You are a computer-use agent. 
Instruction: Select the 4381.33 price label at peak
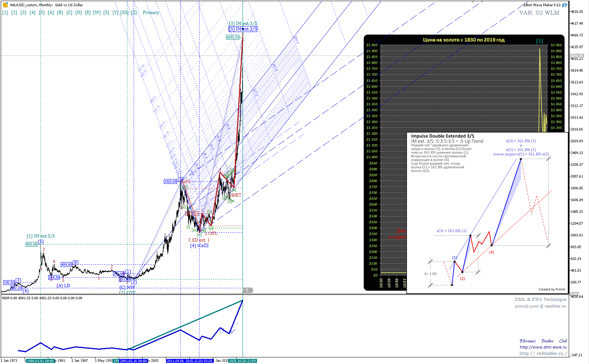233,38
